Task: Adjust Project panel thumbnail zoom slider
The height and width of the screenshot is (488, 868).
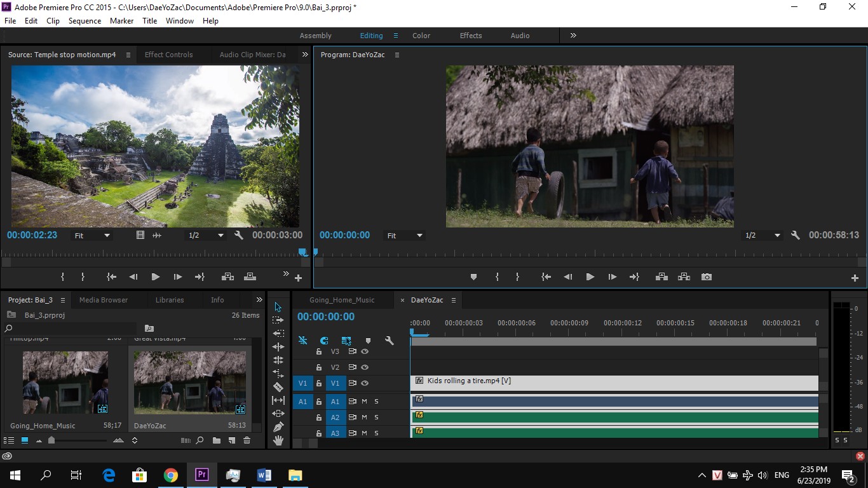Action: coord(51,440)
